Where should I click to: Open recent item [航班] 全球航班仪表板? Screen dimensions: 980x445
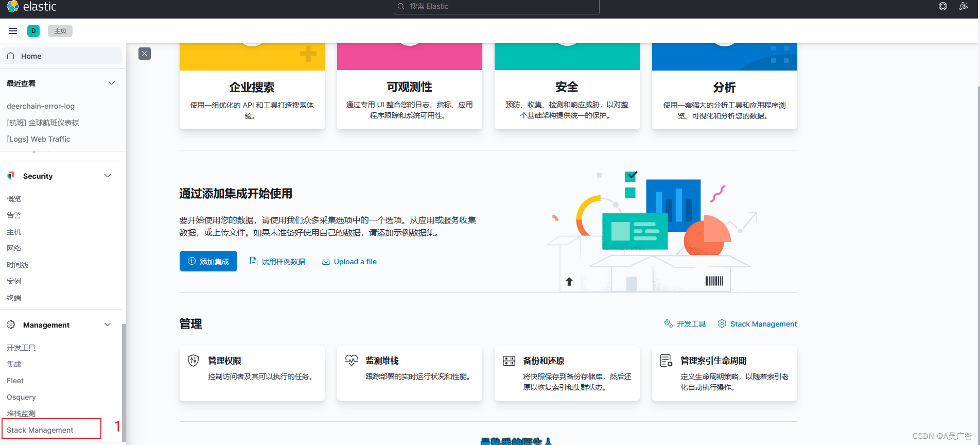tap(43, 123)
